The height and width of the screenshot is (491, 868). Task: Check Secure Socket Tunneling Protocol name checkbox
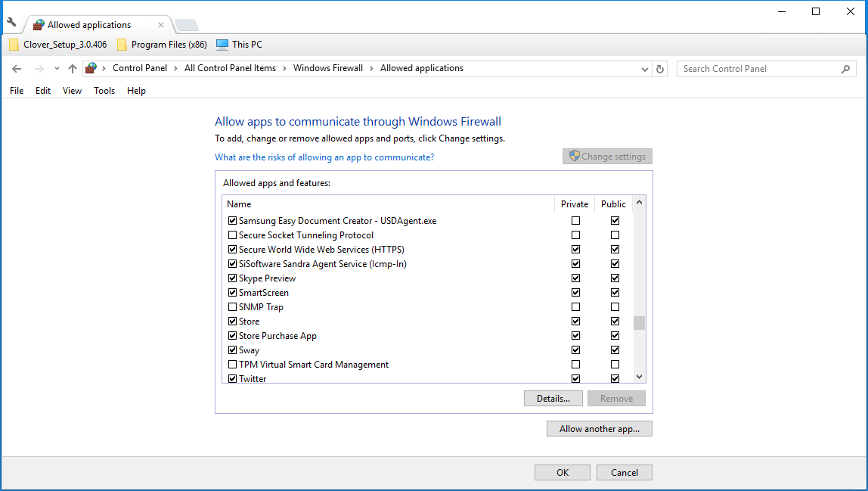[x=233, y=235]
